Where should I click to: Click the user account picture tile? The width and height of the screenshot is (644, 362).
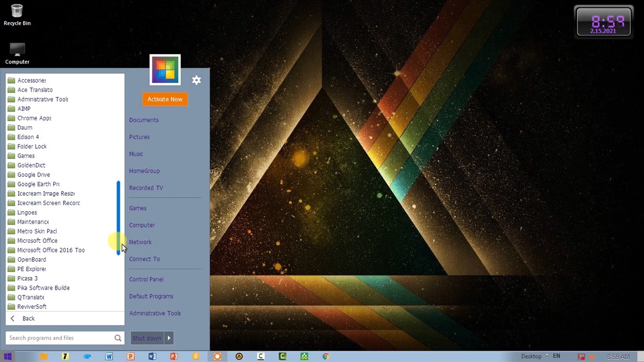pos(165,70)
